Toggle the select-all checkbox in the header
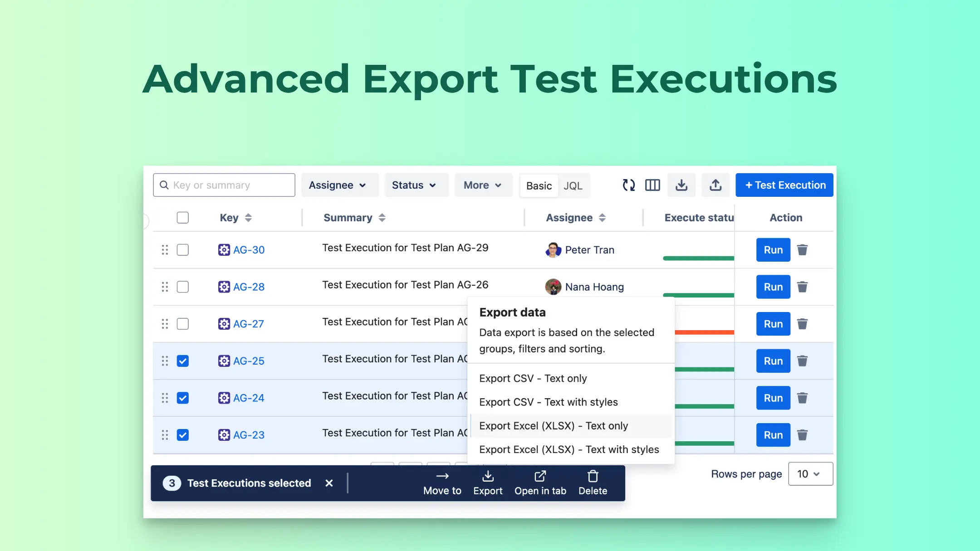 [183, 218]
